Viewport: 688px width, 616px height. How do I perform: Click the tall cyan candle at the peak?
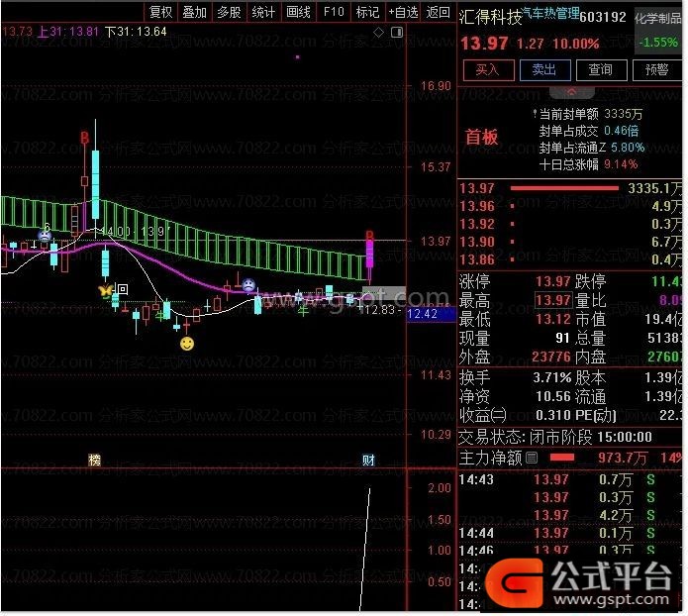click(x=96, y=184)
